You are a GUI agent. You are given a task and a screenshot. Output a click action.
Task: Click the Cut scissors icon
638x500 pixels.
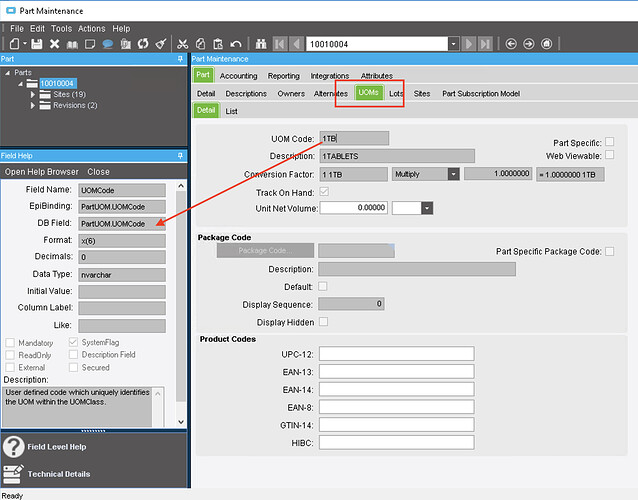(x=182, y=44)
